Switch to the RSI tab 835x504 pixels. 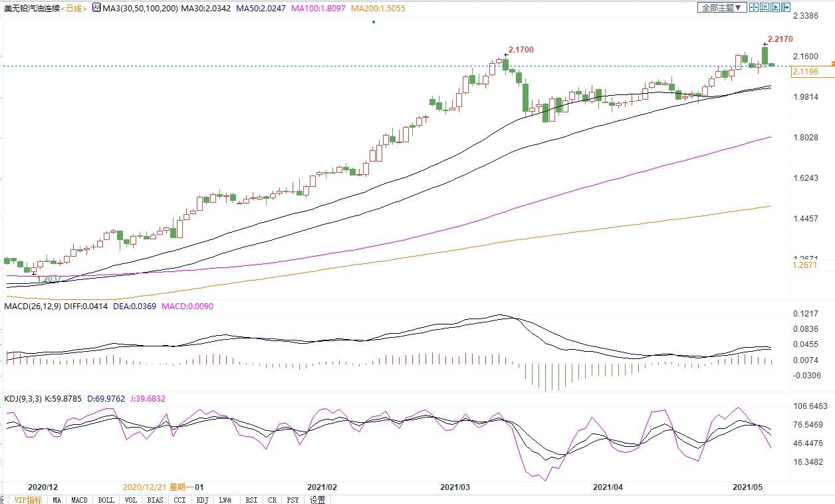[251, 499]
